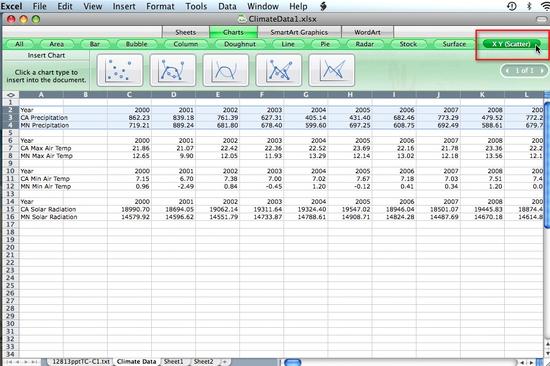The width and height of the screenshot is (550, 366).
Task: Click the Select All corner cell
Action: tap(11, 95)
